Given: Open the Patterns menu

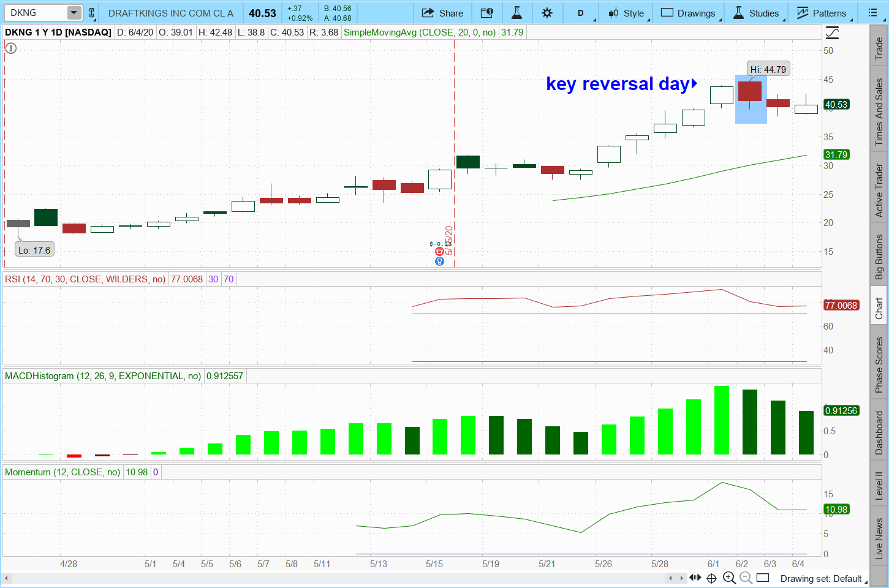Looking at the screenshot, I should (822, 13).
